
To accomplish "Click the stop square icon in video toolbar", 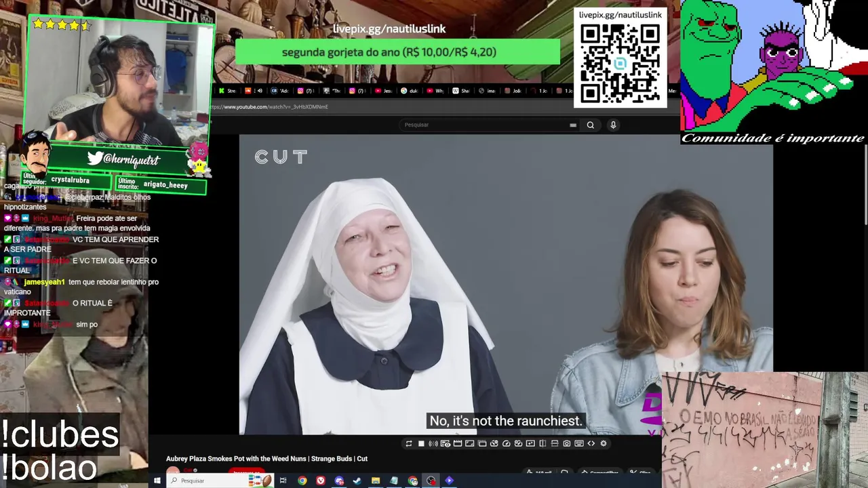I will pyautogui.click(x=421, y=443).
